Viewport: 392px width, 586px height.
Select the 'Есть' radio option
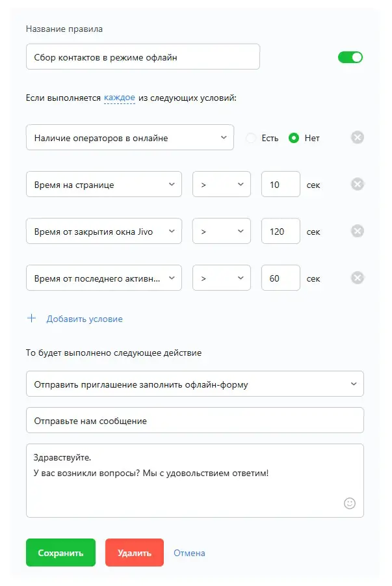(x=251, y=138)
